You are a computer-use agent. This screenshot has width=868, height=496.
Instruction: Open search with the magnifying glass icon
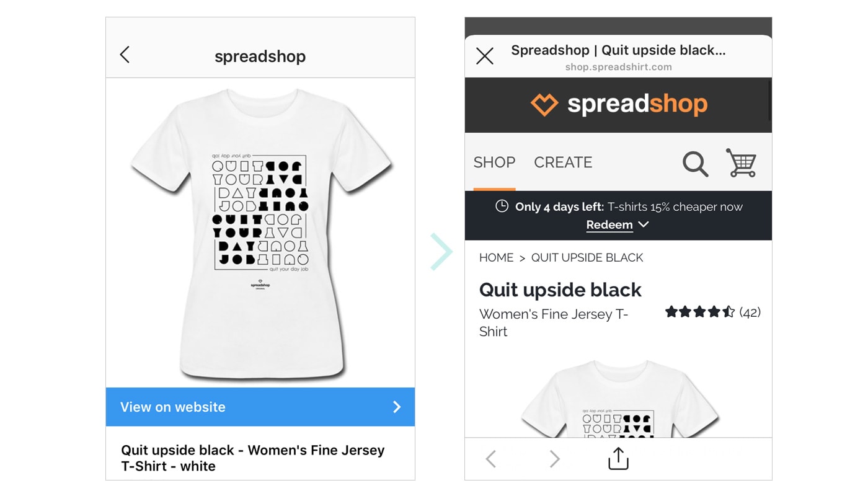pyautogui.click(x=695, y=164)
